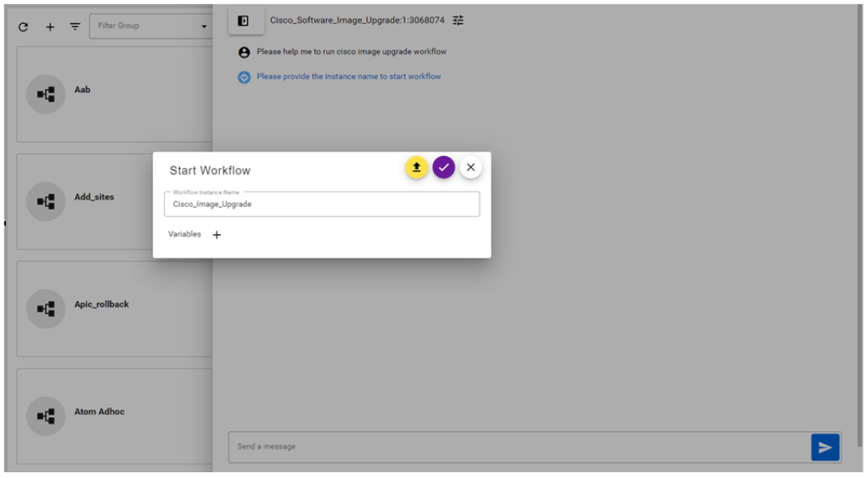Select the Apic_rollback workflow icon

46,309
